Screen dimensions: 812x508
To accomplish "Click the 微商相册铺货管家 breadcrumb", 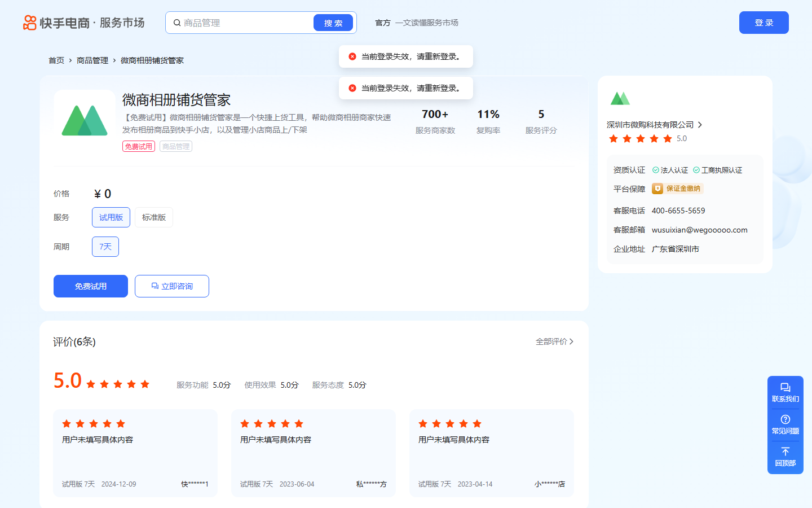I will click(152, 60).
